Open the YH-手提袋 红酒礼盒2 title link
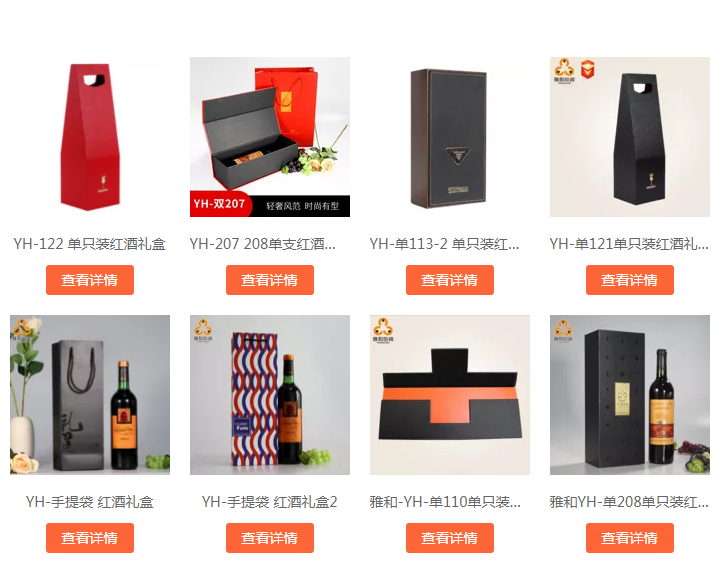The image size is (724, 570). [270, 502]
